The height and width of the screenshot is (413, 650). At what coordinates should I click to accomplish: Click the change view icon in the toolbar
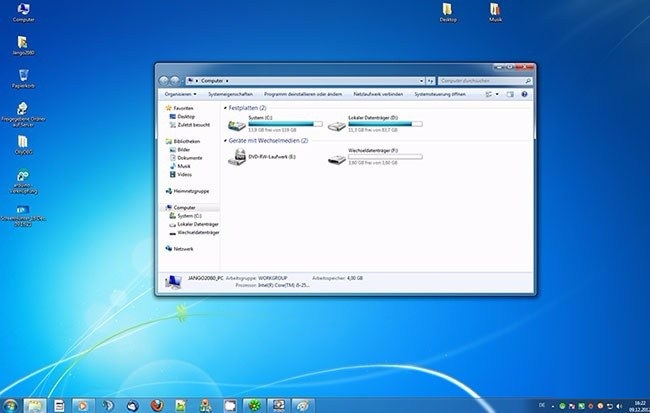[x=489, y=95]
